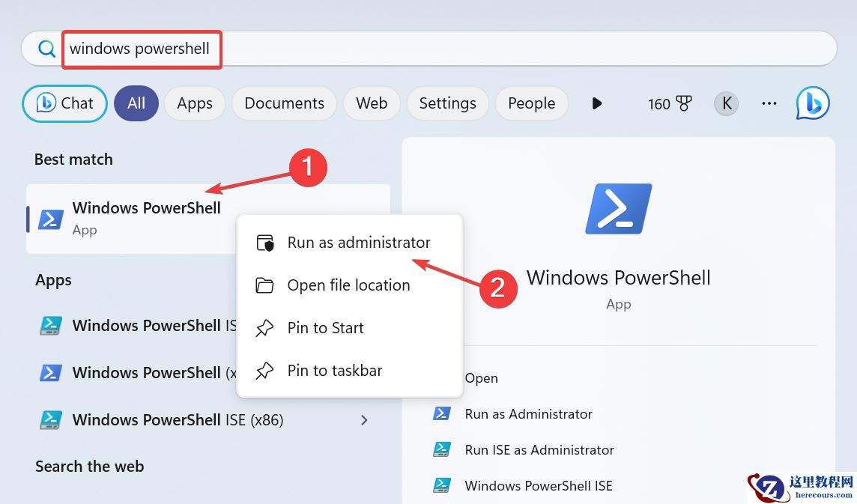The height and width of the screenshot is (504, 857).
Task: Open the three-dots more options menu
Action: [769, 103]
